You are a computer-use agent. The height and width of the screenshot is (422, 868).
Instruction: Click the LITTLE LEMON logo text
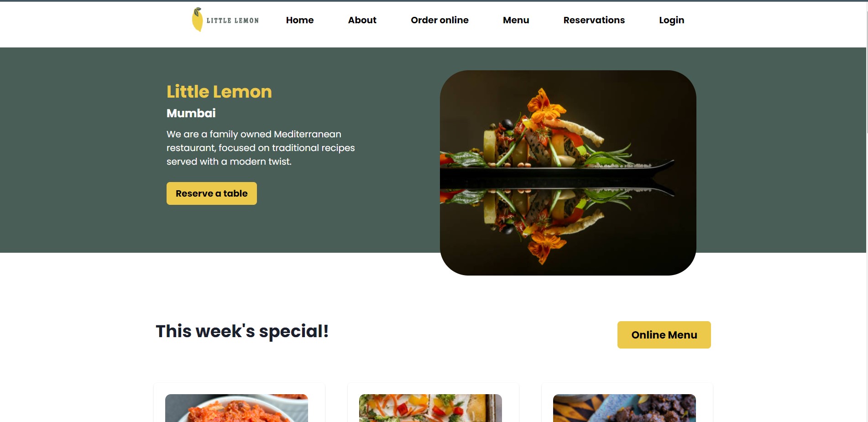tap(232, 21)
